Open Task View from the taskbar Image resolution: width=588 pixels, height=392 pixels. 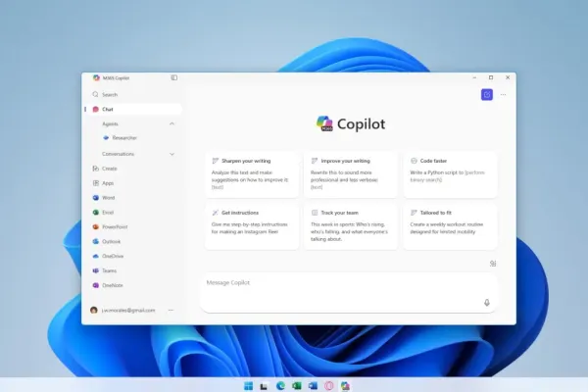(264, 386)
